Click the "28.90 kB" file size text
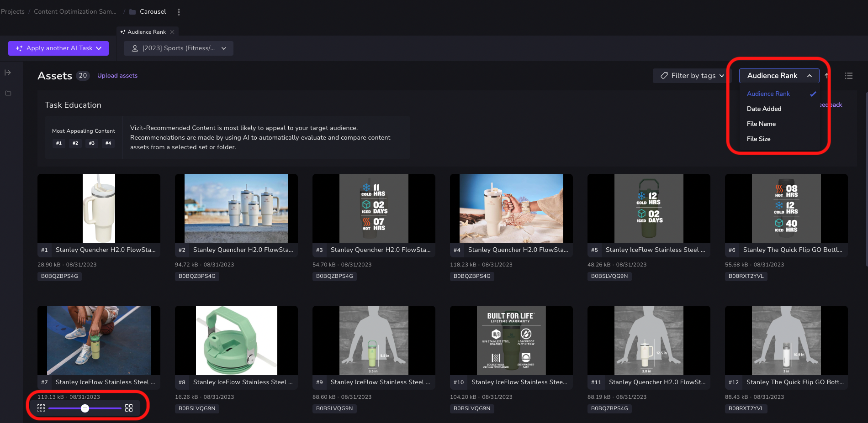 (x=49, y=265)
